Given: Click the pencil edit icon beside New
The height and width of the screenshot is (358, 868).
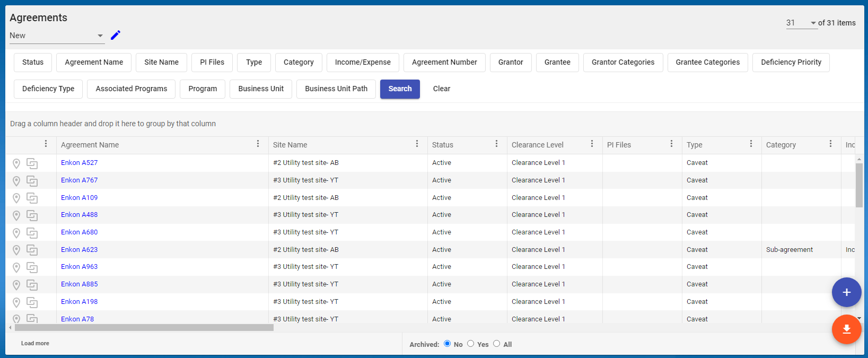Looking at the screenshot, I should coord(116,35).
